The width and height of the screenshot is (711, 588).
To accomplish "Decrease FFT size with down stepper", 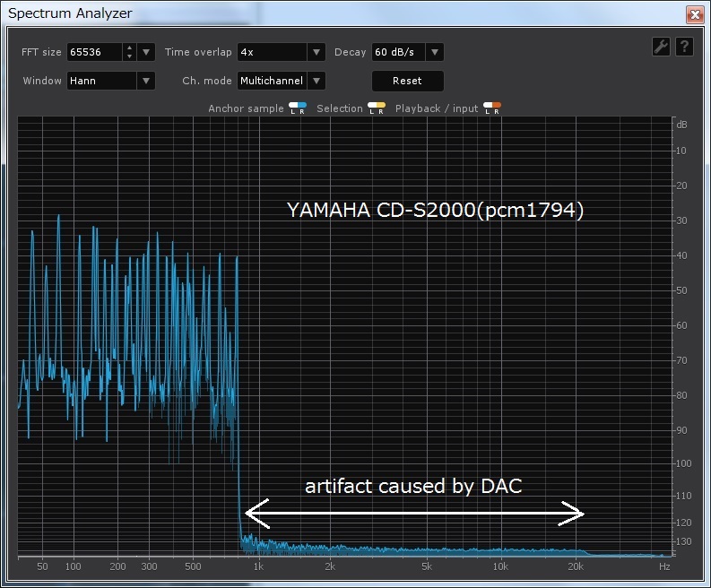I will pos(130,56).
